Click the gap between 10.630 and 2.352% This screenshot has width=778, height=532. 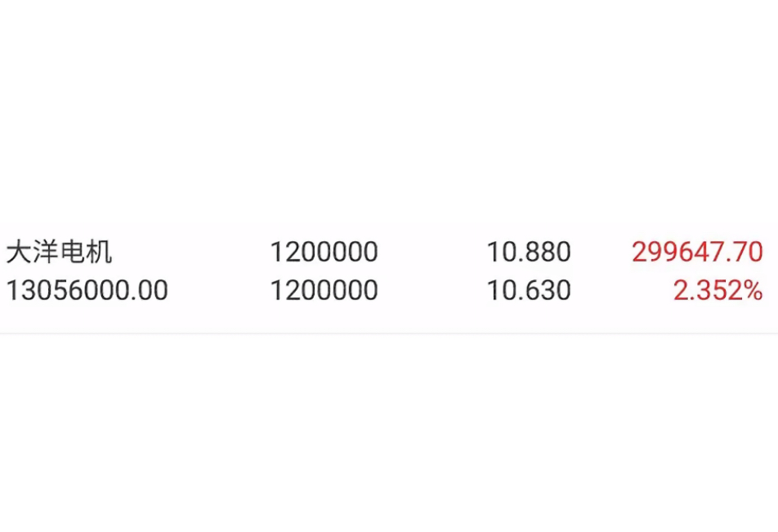coord(622,290)
